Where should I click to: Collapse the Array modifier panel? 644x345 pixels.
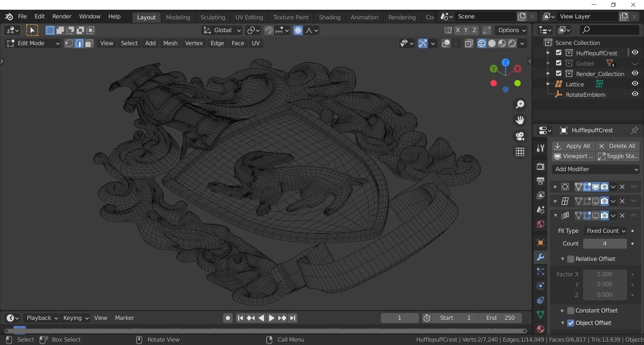pos(555,216)
